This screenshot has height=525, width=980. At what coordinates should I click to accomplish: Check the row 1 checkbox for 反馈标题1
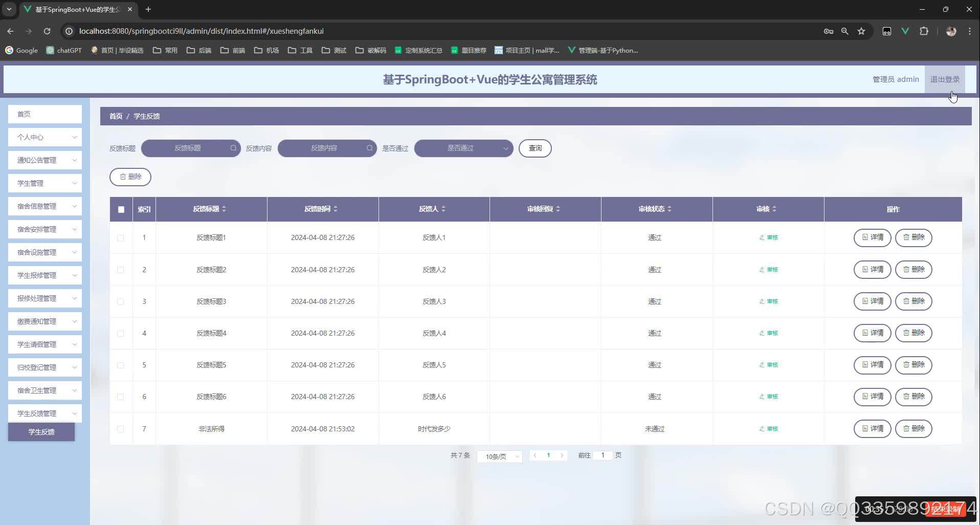(121, 238)
